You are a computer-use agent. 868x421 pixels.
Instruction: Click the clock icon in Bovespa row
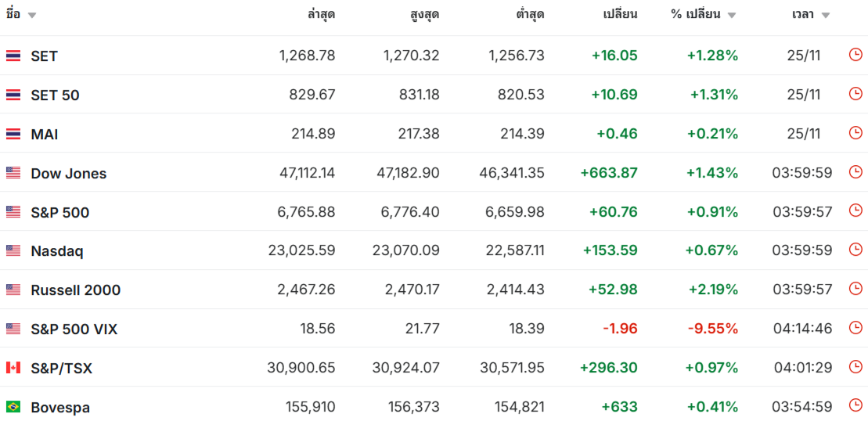click(x=855, y=406)
